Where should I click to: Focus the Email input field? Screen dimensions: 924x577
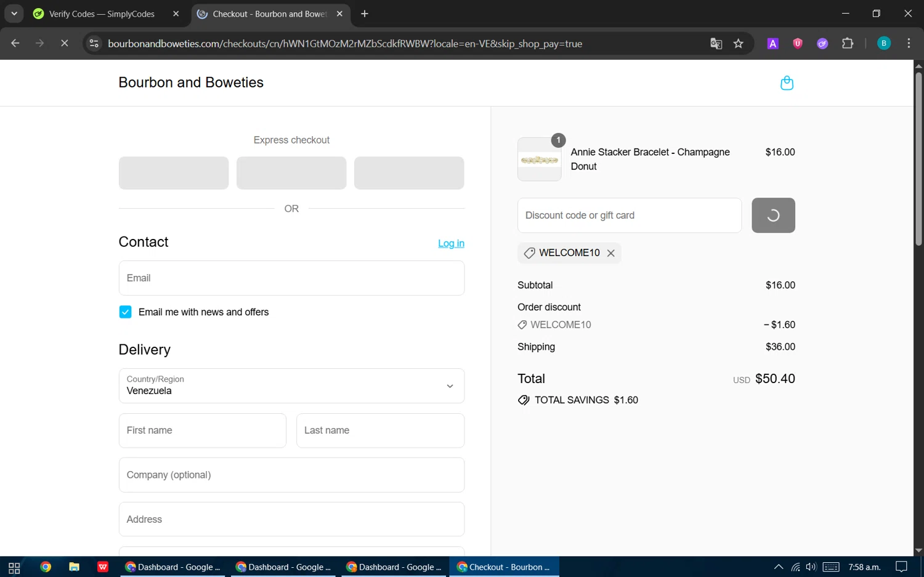click(291, 278)
